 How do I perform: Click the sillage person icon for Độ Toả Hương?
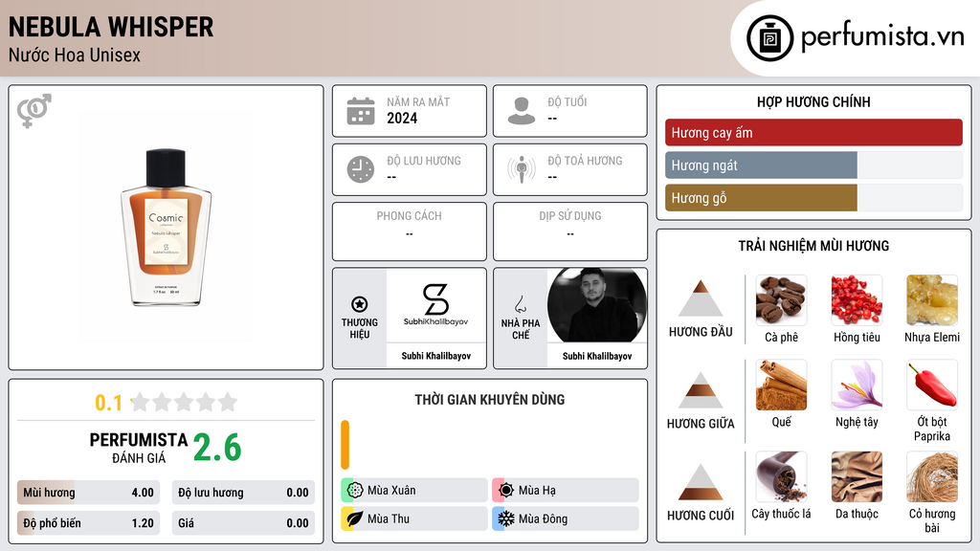pos(522,169)
